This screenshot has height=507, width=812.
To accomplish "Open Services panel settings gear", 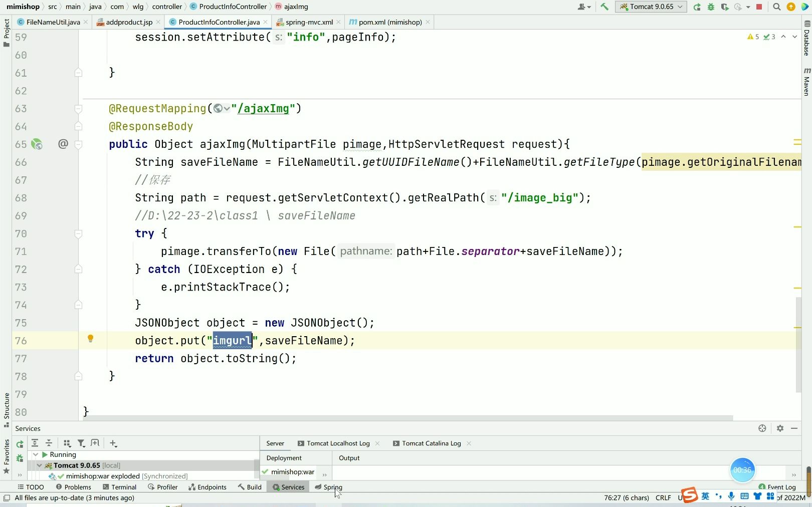I will coord(780,428).
